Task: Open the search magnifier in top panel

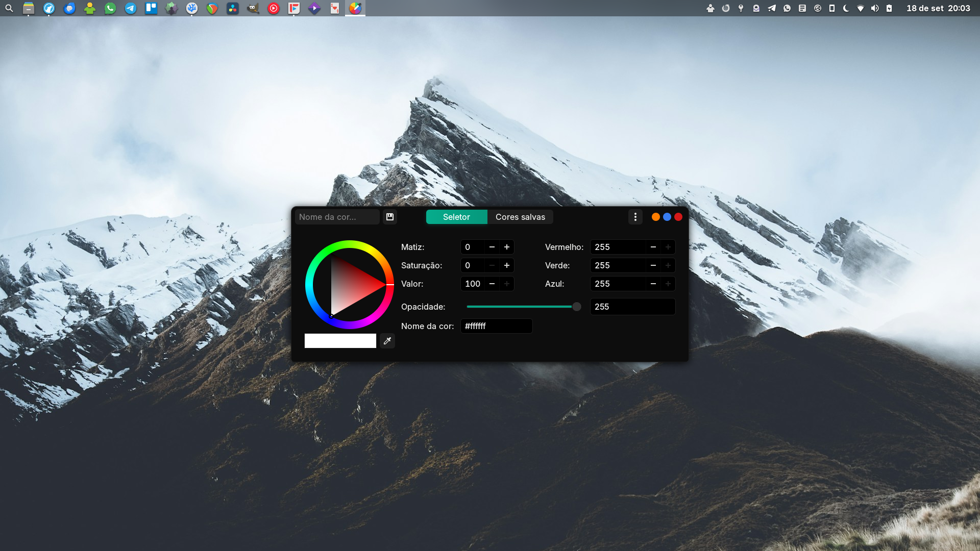Action: 9,8
